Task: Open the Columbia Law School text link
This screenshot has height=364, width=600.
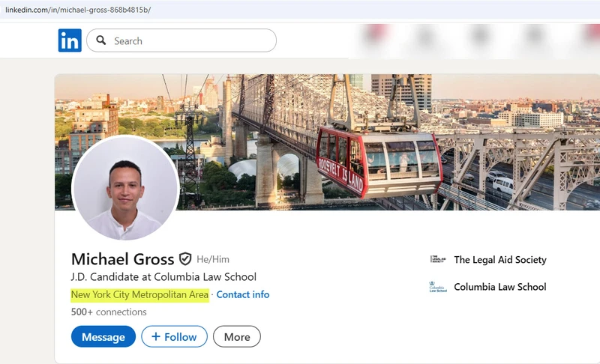Action: 499,287
